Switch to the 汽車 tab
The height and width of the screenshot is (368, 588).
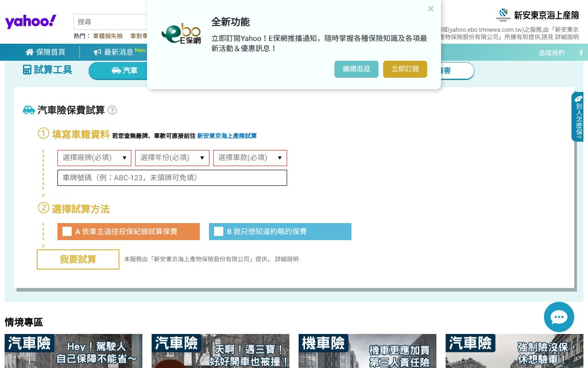[129, 70]
